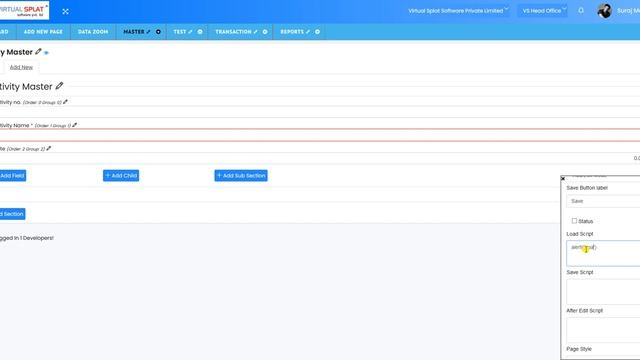640x360 pixels.
Task: Click into the Activity Name input field
Action: (320, 135)
